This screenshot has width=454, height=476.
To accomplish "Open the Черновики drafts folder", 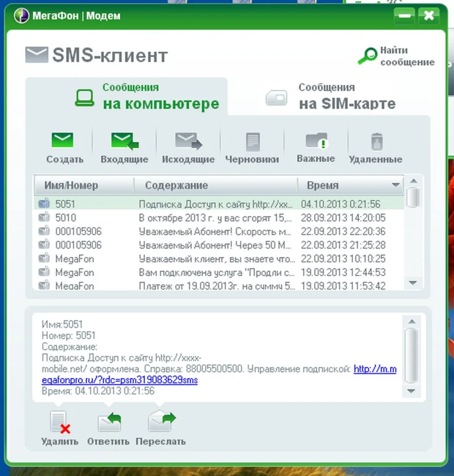I will point(253,142).
